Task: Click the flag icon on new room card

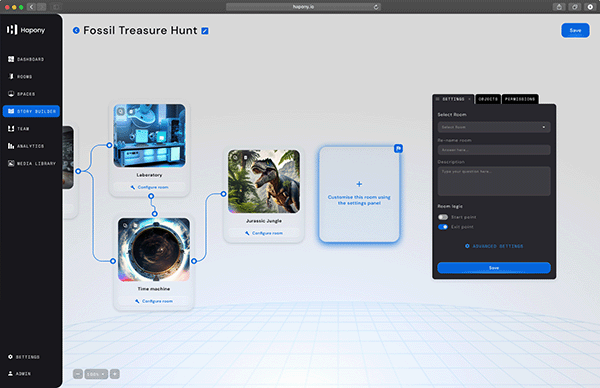Action: pyautogui.click(x=398, y=148)
